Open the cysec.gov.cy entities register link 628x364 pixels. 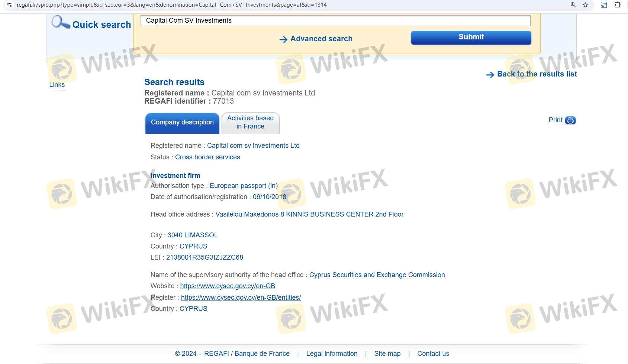[241, 298]
